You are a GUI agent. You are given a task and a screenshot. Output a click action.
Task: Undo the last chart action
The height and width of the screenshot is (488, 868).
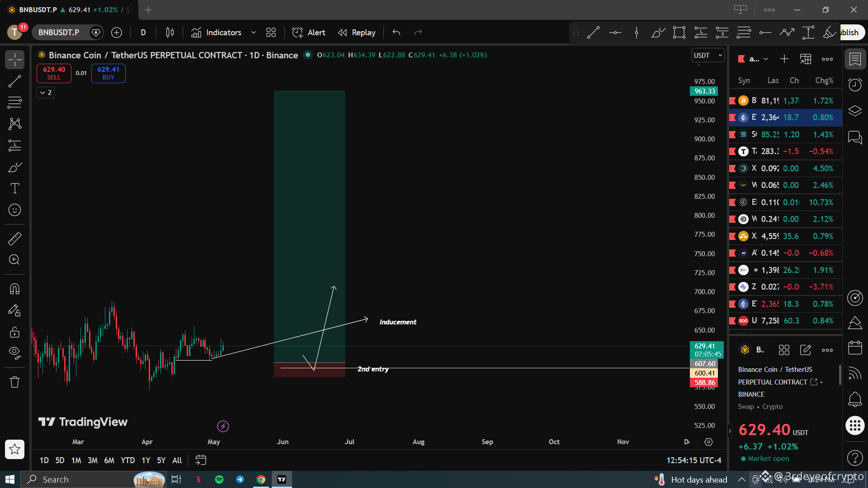click(x=396, y=33)
